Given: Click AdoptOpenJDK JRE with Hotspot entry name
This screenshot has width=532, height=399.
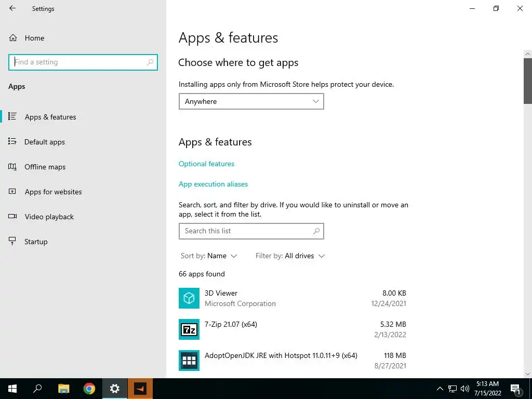Looking at the screenshot, I should pyautogui.click(x=281, y=355).
